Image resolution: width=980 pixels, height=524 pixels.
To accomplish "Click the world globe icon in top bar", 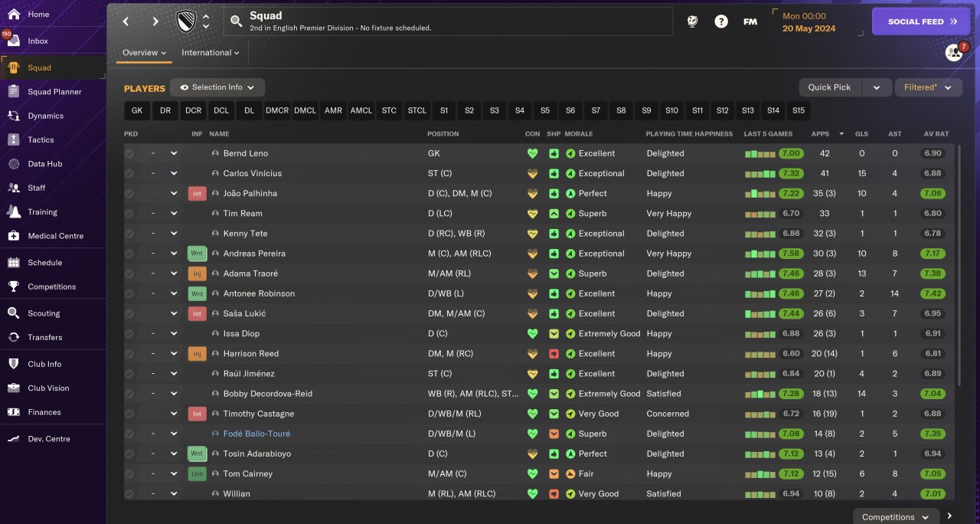I will pos(692,21).
